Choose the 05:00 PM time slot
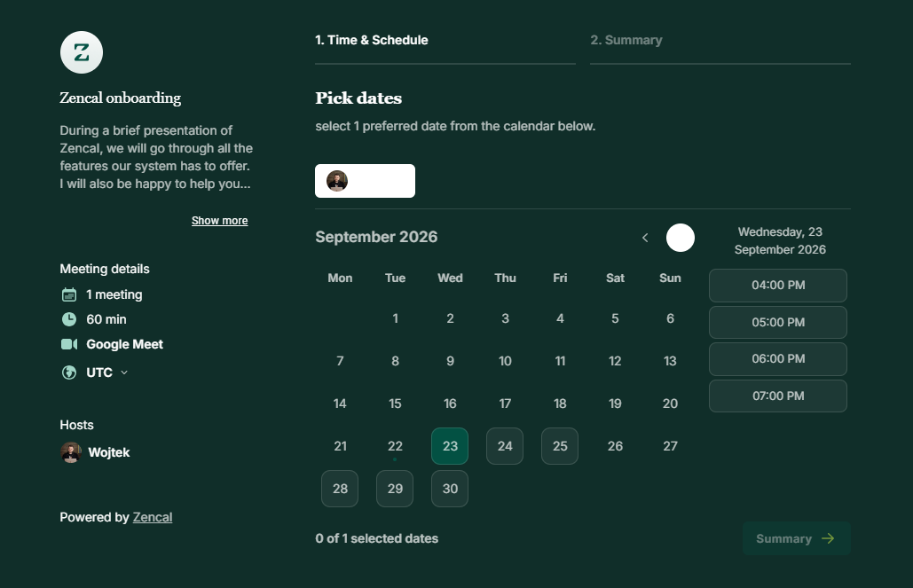 pyautogui.click(x=778, y=322)
